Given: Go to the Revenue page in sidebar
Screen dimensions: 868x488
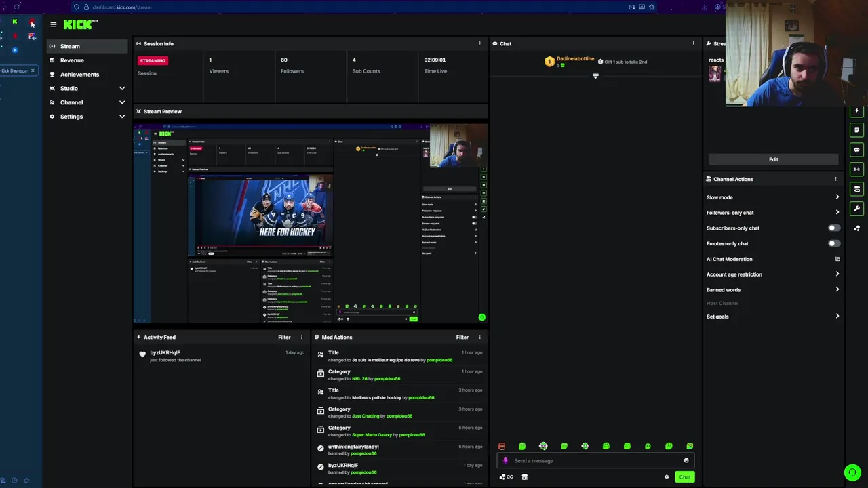Looking at the screenshot, I should click(x=87, y=60).
